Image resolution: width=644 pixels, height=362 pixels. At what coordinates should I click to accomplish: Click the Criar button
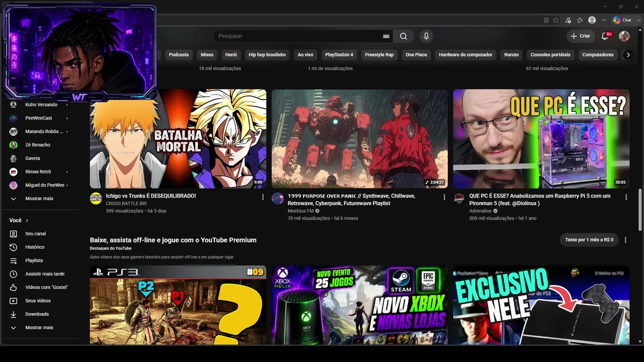(580, 36)
